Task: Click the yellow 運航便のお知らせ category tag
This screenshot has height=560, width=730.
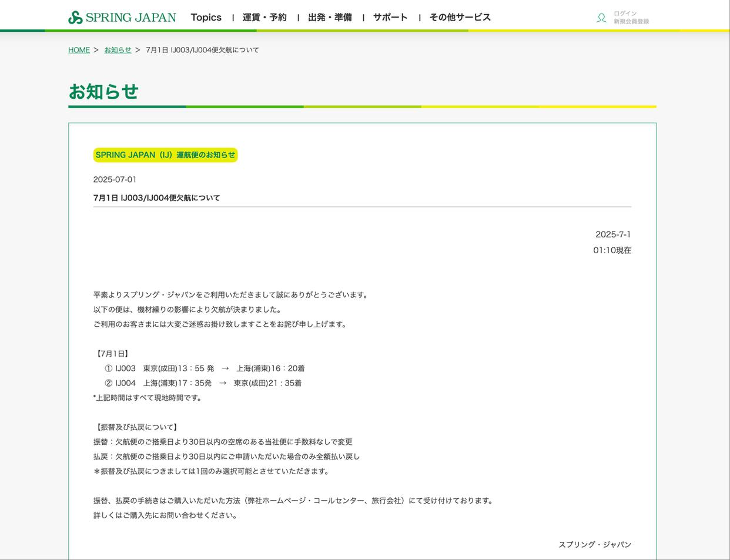Action: pos(165,155)
